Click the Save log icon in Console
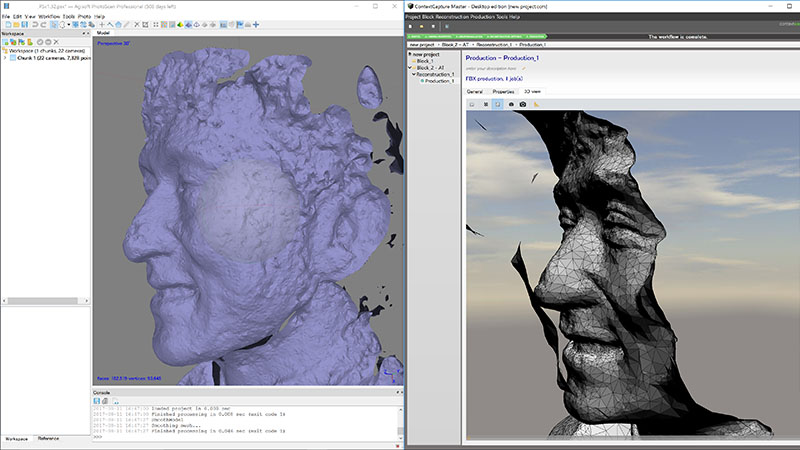The image size is (800, 450). click(x=96, y=401)
